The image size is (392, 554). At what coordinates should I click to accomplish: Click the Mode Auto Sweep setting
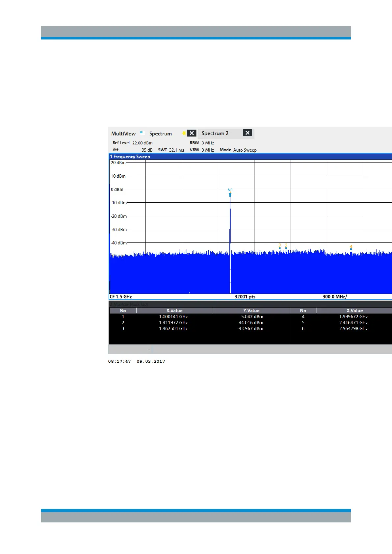[x=238, y=150]
